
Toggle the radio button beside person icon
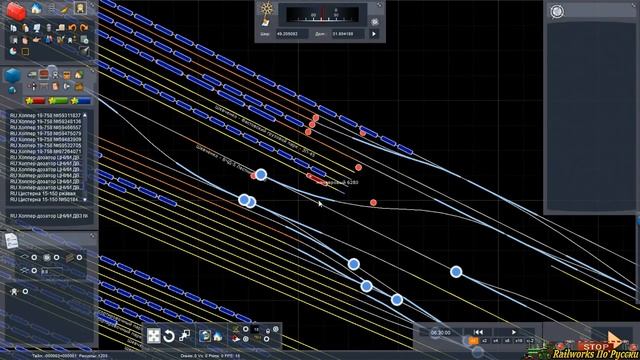pos(25,291)
